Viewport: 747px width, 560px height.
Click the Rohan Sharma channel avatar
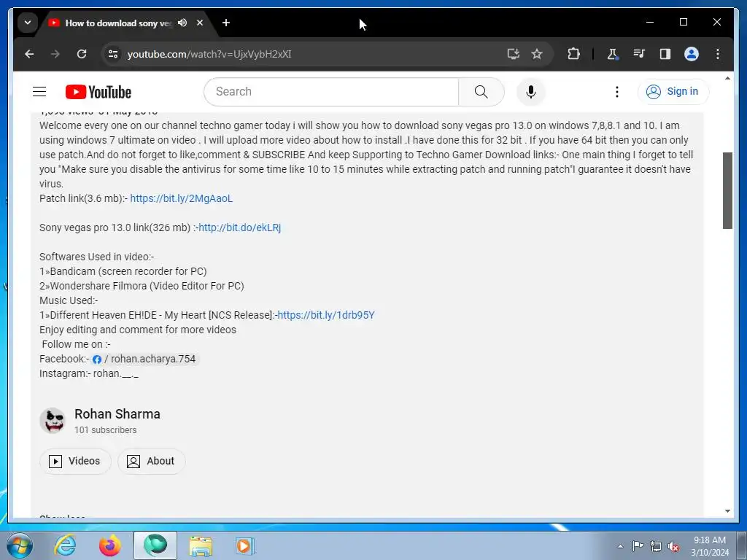point(53,421)
